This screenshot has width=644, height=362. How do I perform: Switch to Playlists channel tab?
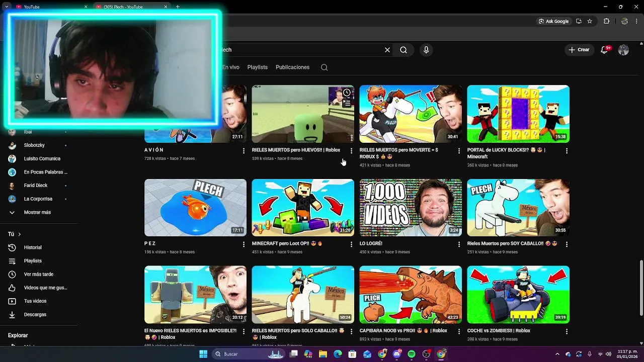tap(258, 67)
